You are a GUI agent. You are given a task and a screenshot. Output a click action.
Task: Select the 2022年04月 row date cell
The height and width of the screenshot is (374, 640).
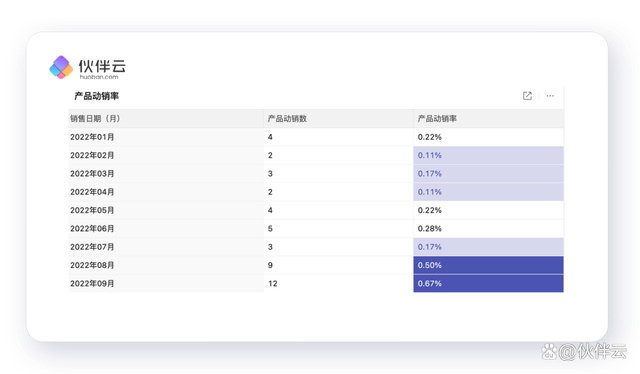[x=166, y=191]
